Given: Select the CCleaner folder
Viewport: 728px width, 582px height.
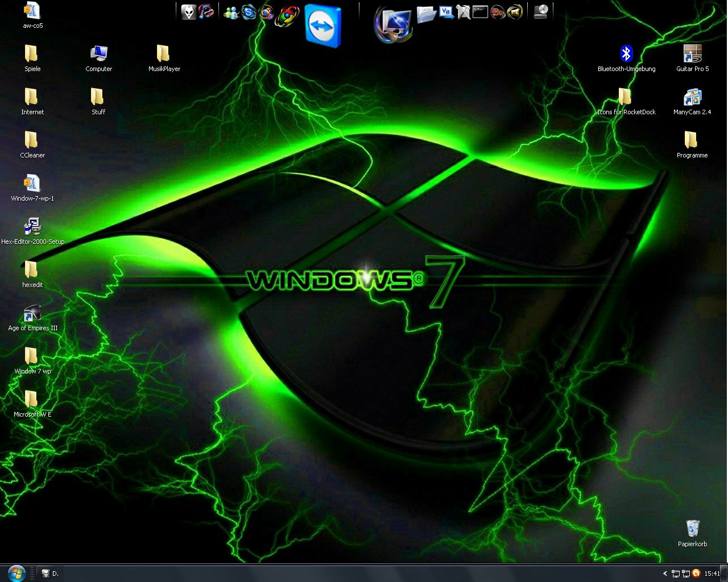Looking at the screenshot, I should point(32,145).
